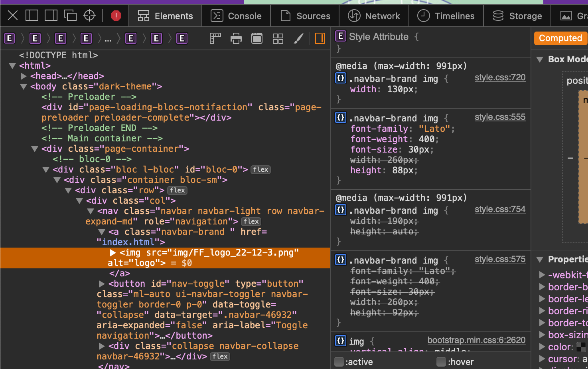
Task: Click the Computed panel button
Action: (560, 38)
